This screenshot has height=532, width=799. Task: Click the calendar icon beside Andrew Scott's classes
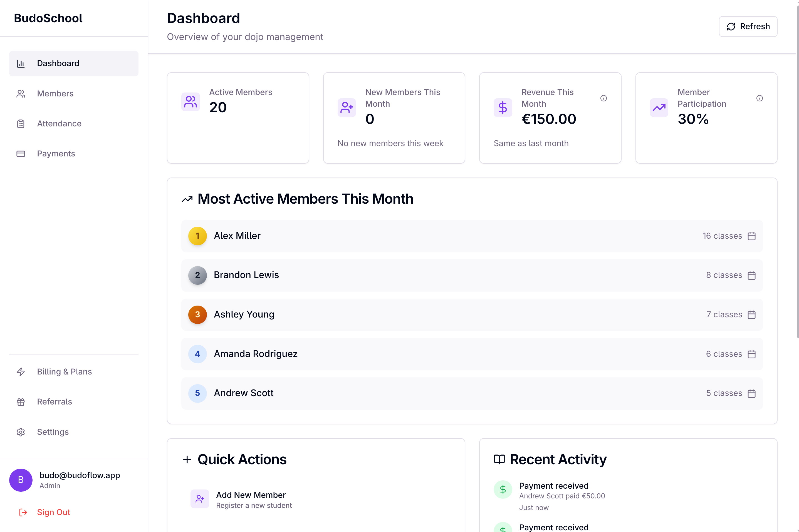(x=752, y=393)
